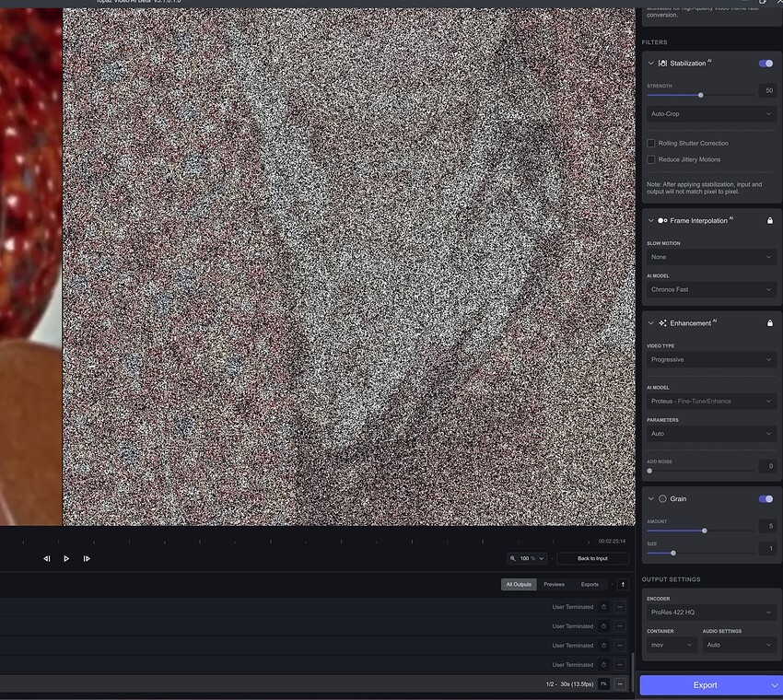The height and width of the screenshot is (700, 783).
Task: Collapse the Stabilization section
Action: click(x=650, y=64)
